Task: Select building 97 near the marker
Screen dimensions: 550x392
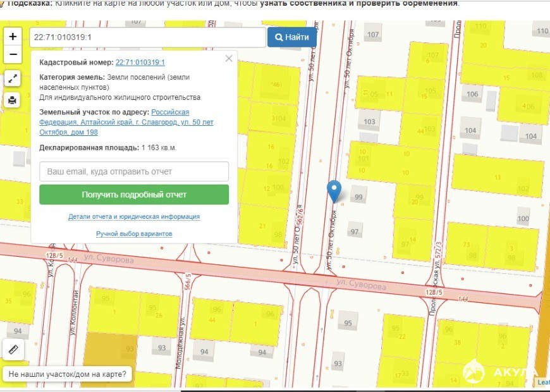Action: point(355,231)
